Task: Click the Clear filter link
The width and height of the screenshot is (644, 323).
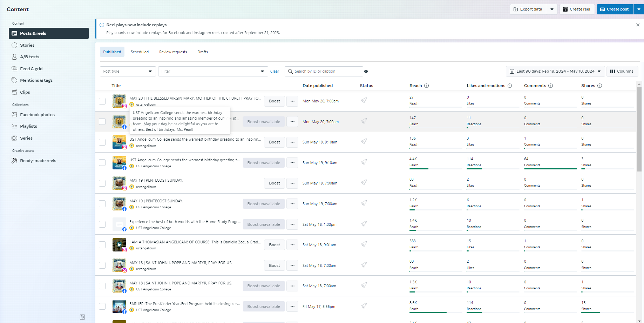Action: tap(274, 72)
